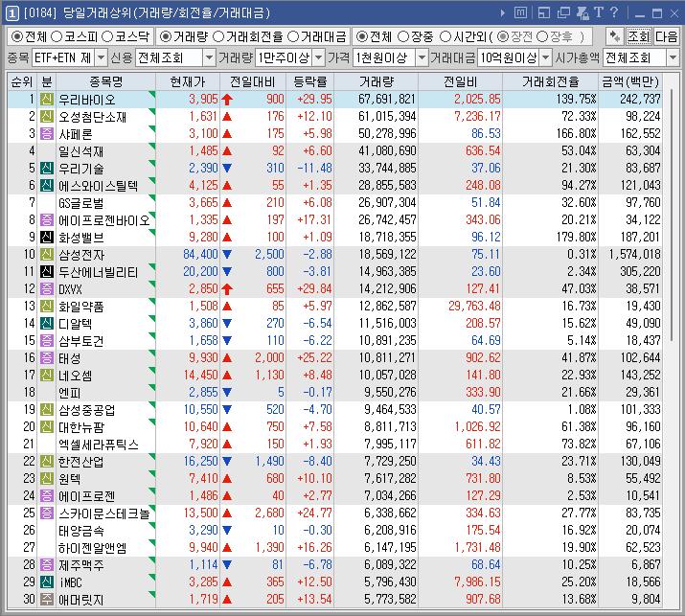This screenshot has width=685, height=616.
Task: Select the 시간외 radio button
Action: point(445,37)
